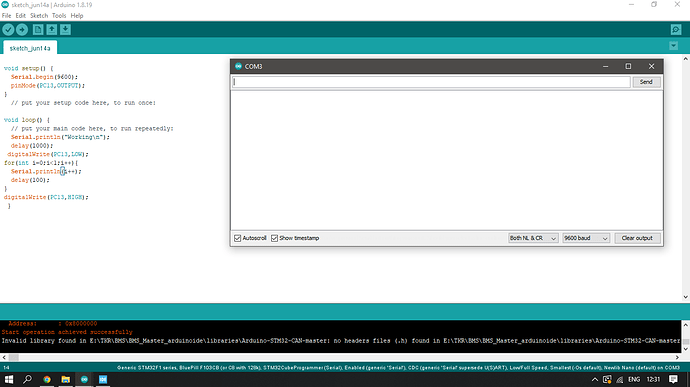Screen dimensions: 690x387
Task: Open the Edit menu
Action: pyautogui.click(x=21, y=15)
